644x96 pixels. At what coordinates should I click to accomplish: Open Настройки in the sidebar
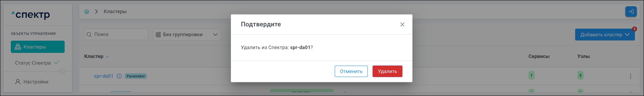point(35,82)
